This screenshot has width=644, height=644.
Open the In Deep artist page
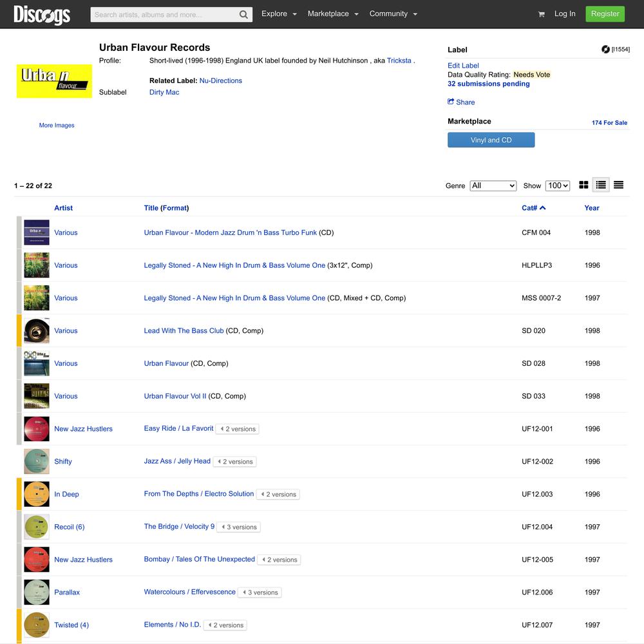click(66, 494)
